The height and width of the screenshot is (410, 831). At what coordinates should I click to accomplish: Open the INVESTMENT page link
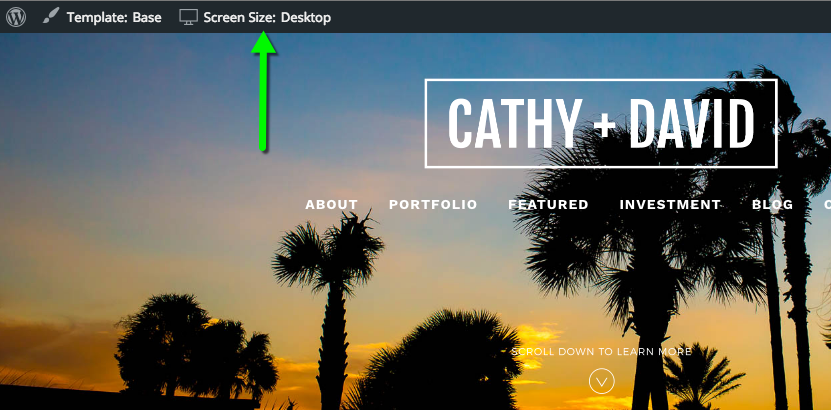coord(670,204)
